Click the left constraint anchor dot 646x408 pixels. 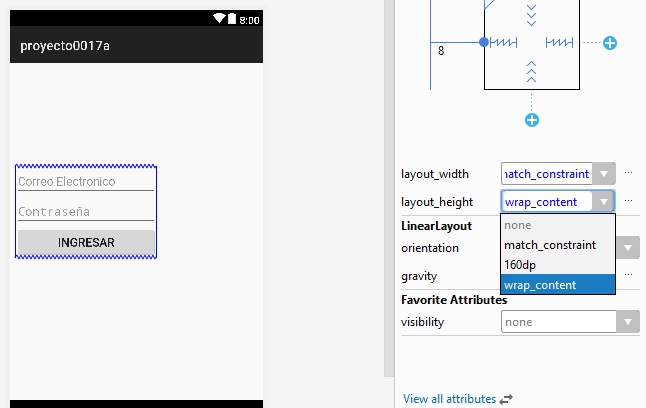tap(484, 43)
